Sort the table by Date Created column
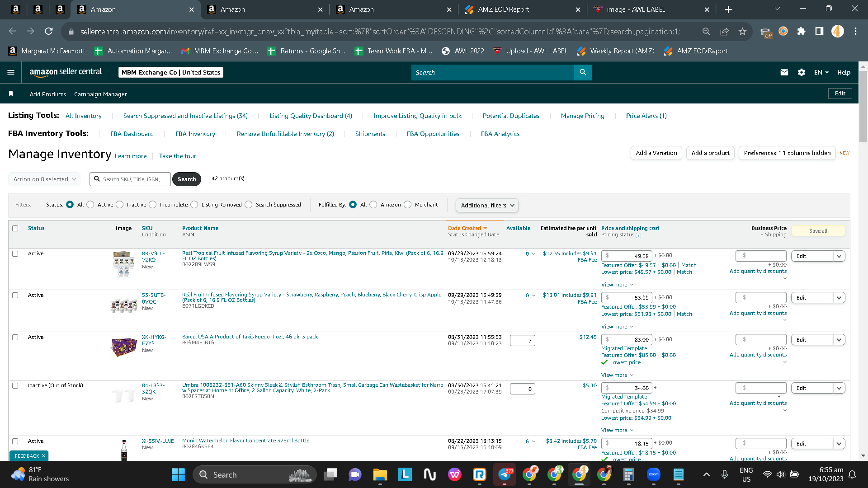 point(467,229)
